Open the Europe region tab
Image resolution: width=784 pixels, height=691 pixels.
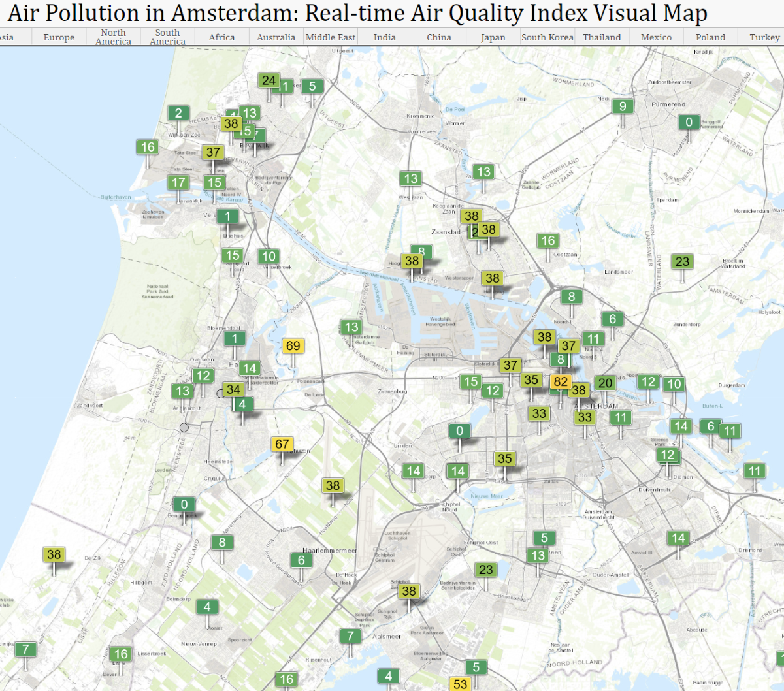(x=59, y=37)
